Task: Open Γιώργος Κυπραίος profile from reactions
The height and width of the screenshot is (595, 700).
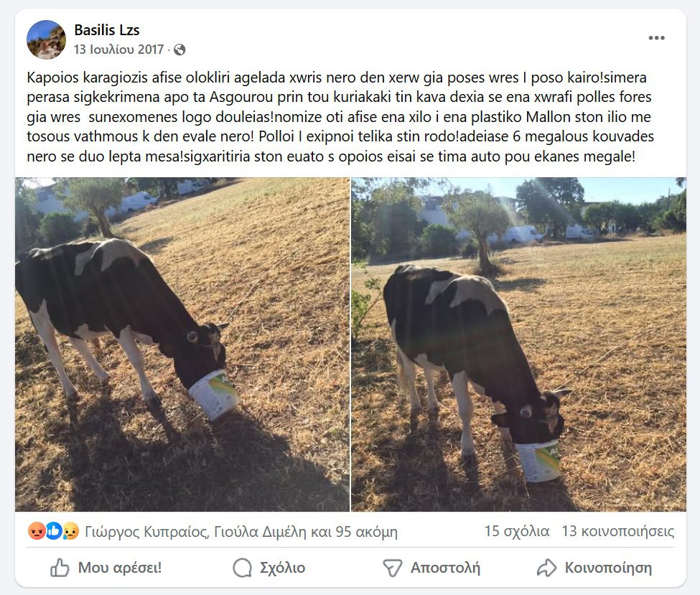Action: [x=146, y=532]
